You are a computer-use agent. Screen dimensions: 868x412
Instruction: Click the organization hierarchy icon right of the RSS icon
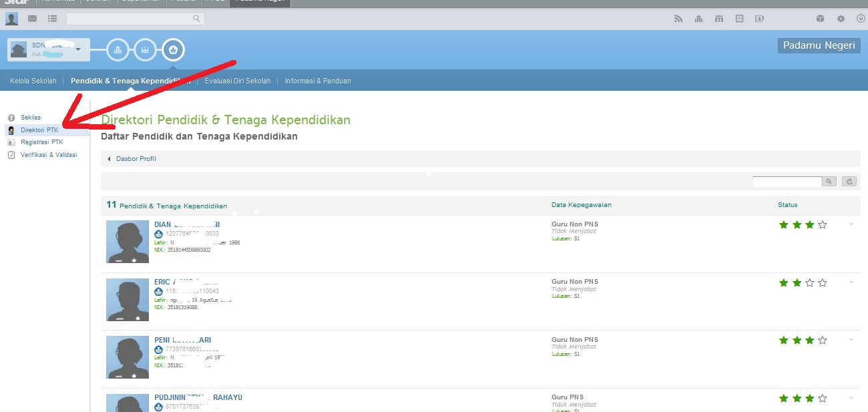coord(698,19)
